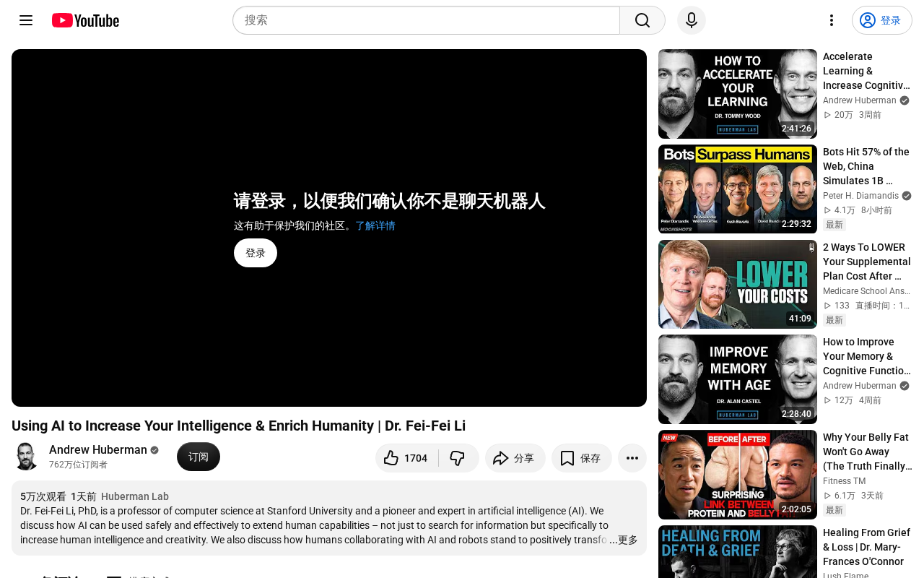Click 最新 badge under Bots Hit 57% video
The image size is (924, 578).
pos(834,225)
